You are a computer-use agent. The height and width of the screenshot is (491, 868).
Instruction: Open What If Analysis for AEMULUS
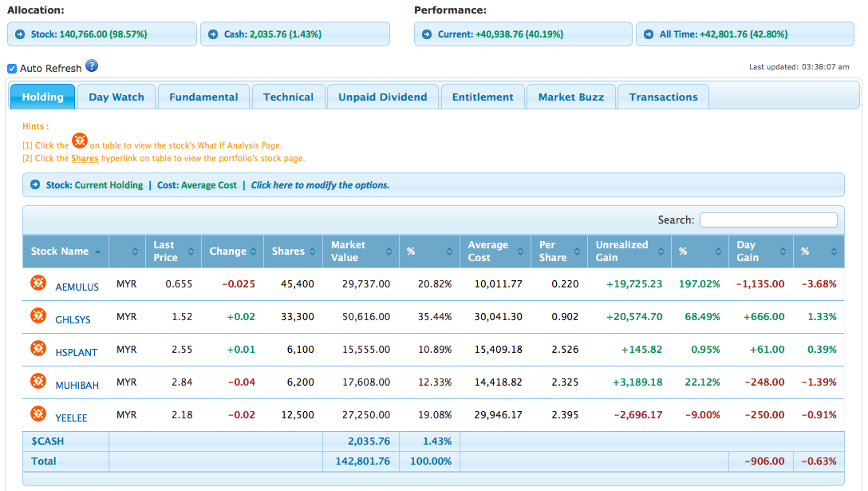38,283
